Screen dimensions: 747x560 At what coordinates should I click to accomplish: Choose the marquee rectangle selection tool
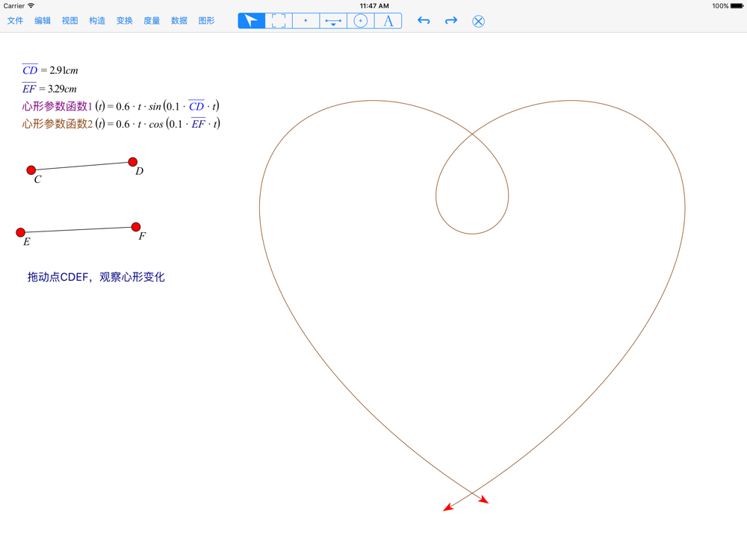pyautogui.click(x=279, y=21)
